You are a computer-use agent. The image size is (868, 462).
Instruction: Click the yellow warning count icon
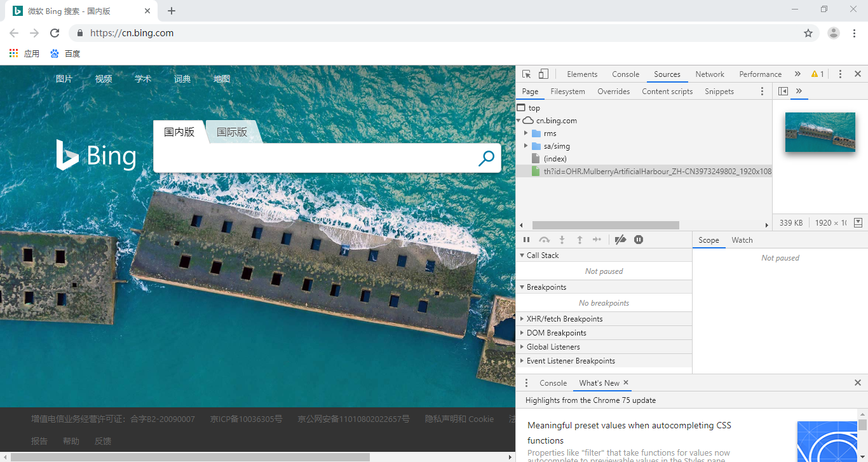(x=818, y=74)
